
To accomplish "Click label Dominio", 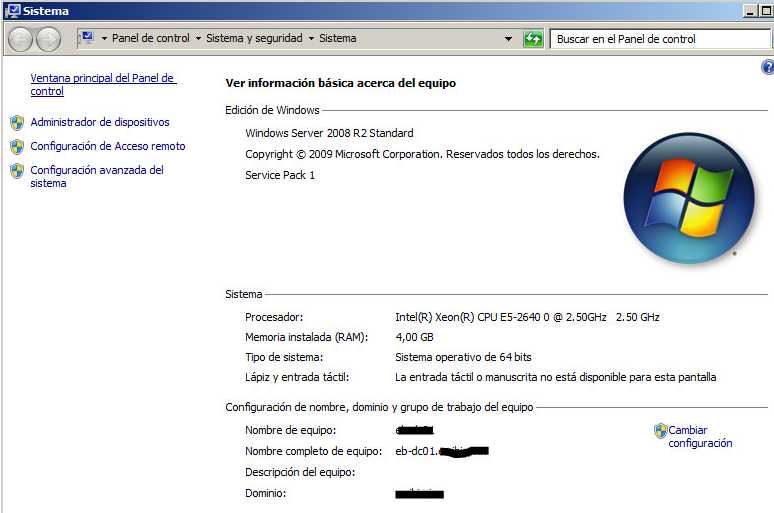I will (266, 493).
